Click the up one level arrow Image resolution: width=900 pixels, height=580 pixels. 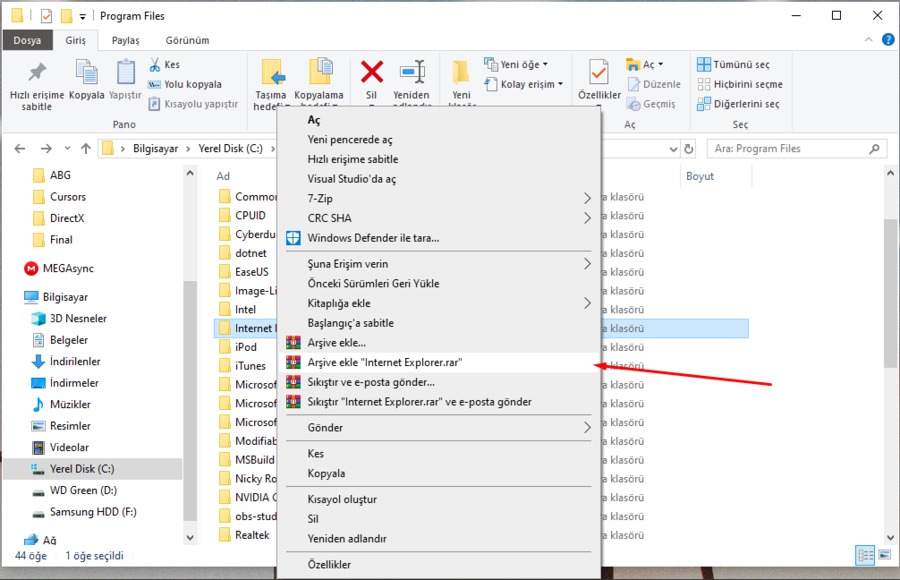click(86, 149)
